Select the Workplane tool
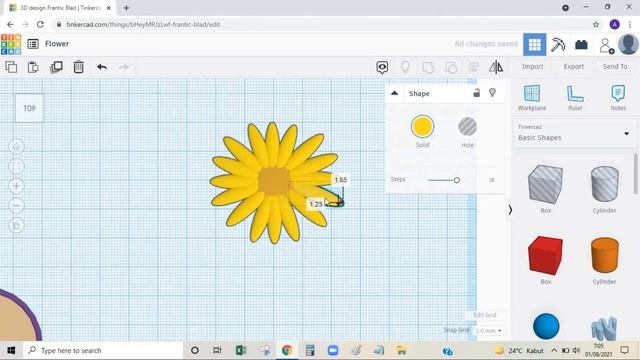 (x=532, y=98)
